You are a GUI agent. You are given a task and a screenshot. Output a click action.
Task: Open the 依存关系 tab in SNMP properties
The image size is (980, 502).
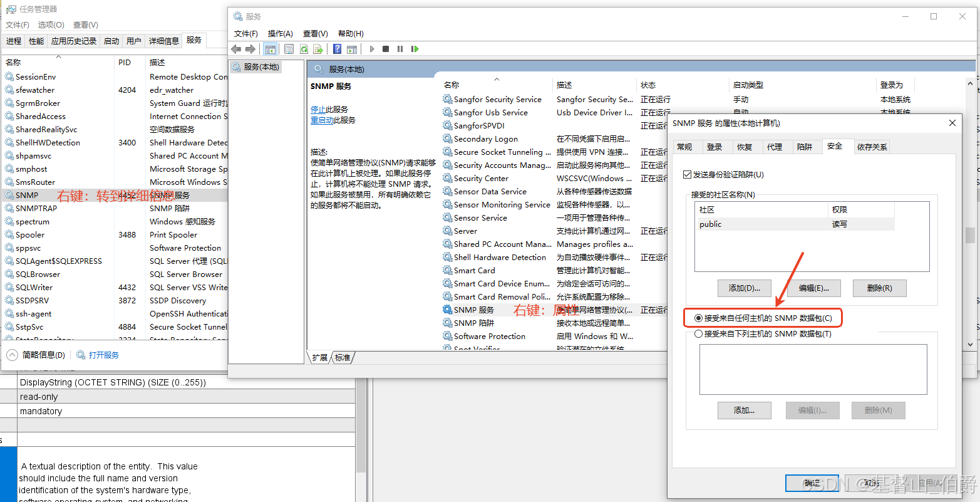(x=872, y=146)
